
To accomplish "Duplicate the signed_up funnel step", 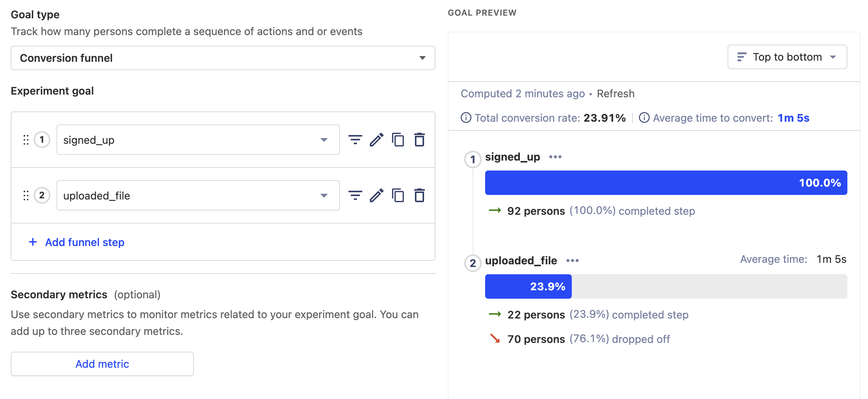I will coord(399,140).
